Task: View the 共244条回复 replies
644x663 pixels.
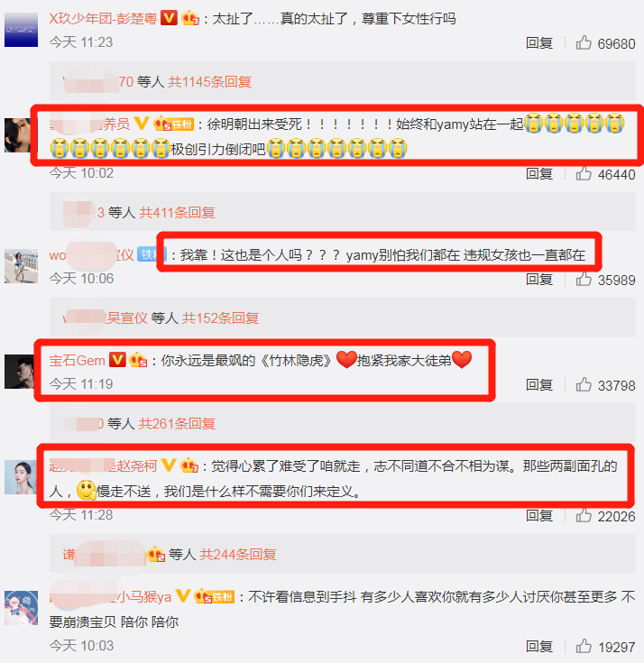Action: (238, 554)
